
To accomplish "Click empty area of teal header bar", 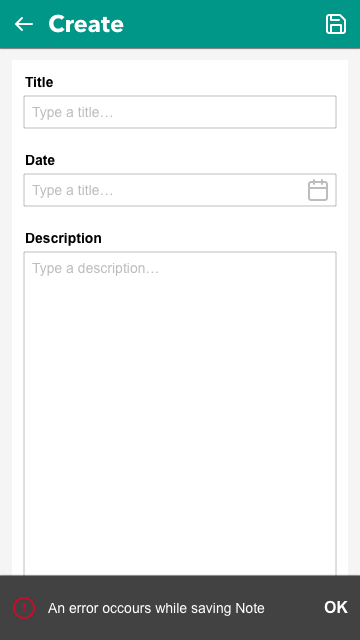I will click(x=224, y=24).
